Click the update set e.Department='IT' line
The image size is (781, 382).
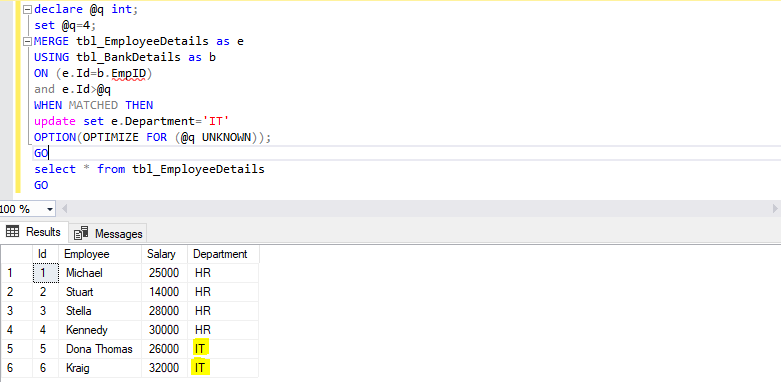(131, 122)
